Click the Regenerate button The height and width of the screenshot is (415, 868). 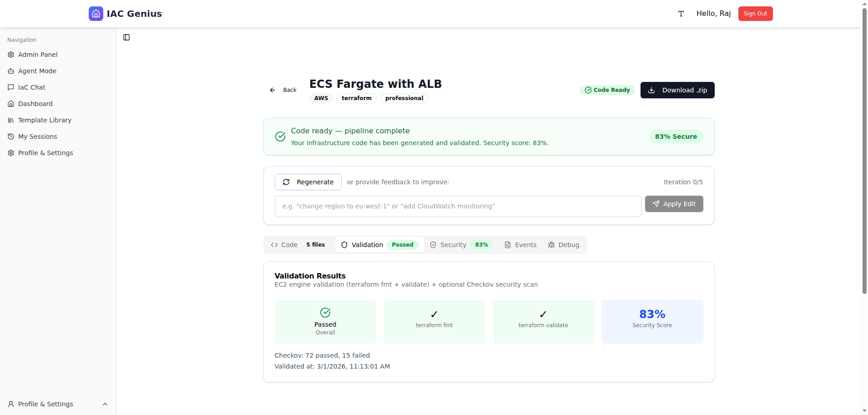[x=308, y=182]
